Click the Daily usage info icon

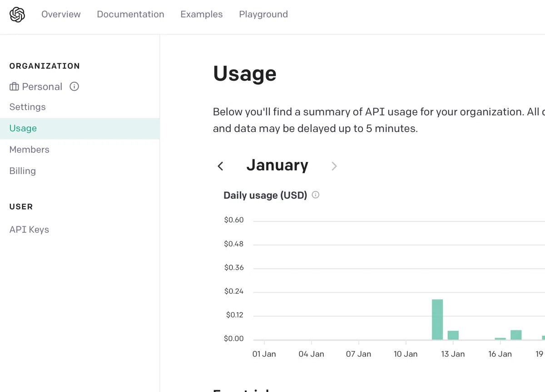[x=316, y=195]
